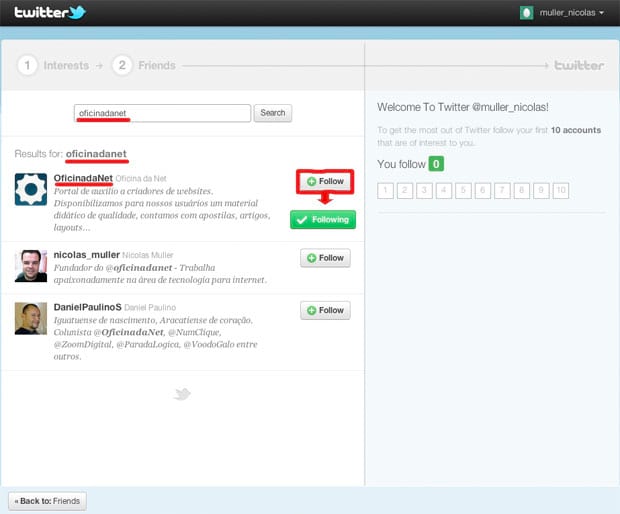Image resolution: width=620 pixels, height=514 pixels.
Task: Open the OficinadaNet username link
Action: click(83, 178)
